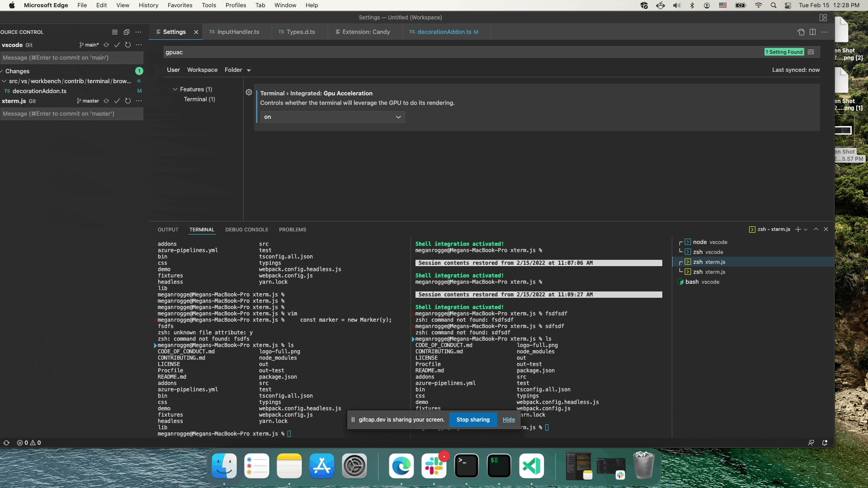Screen dimensions: 868x488
Task: Open the Folder scope dropdown in Settings
Action: click(237, 70)
